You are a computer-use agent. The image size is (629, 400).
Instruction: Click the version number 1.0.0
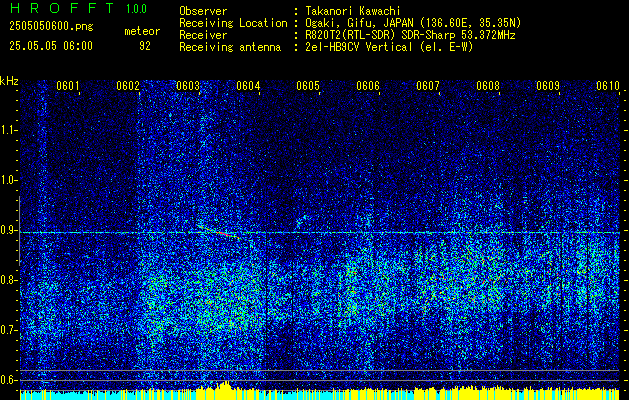pos(136,9)
